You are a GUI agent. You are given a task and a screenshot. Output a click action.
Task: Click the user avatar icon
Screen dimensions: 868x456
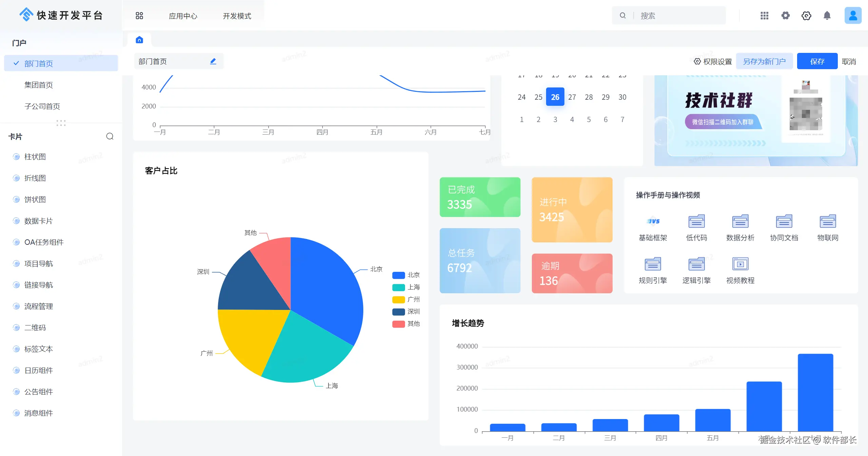click(x=853, y=16)
